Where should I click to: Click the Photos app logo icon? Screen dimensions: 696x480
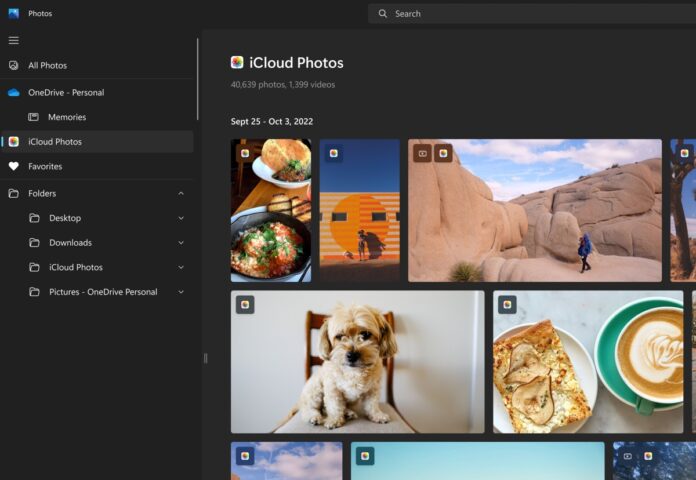[14, 13]
